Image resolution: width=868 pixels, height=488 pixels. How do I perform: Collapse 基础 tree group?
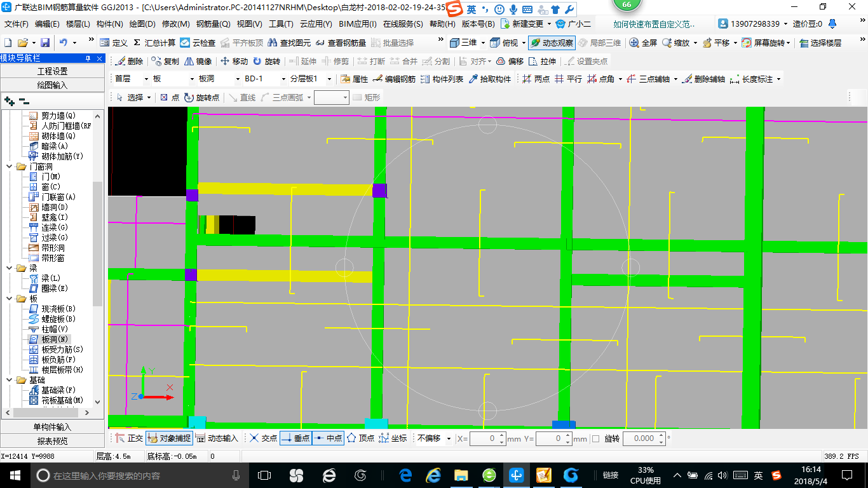pos(10,380)
